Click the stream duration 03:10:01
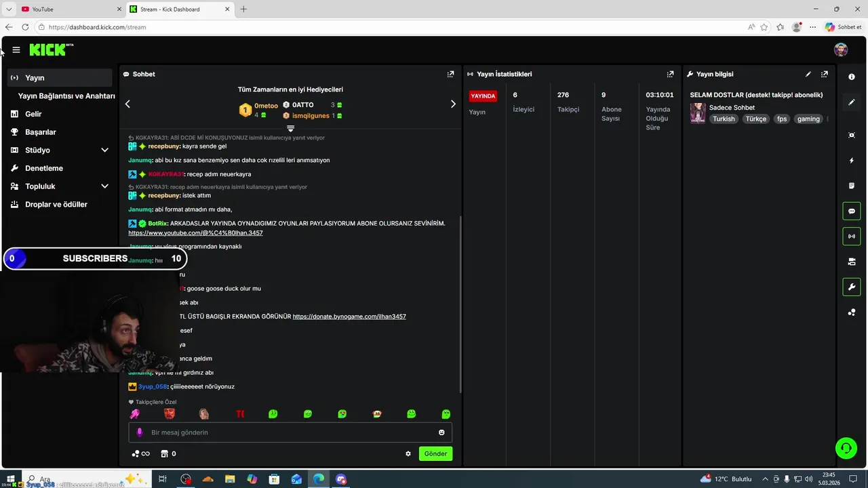868x488 pixels. coord(660,95)
